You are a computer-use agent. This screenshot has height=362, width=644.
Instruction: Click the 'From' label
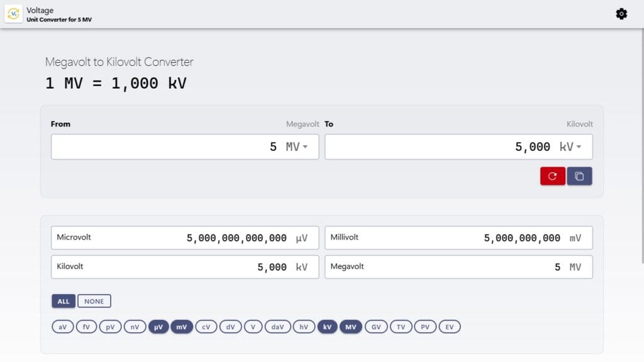click(60, 124)
